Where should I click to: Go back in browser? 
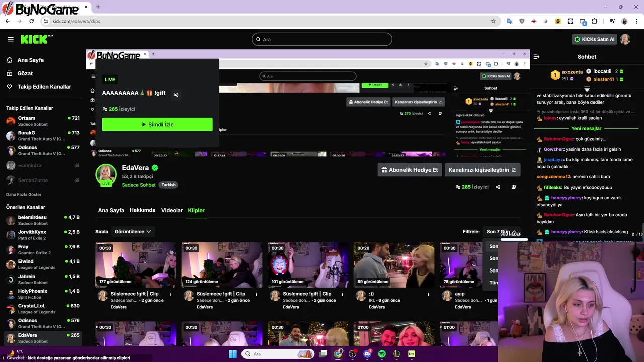click(7, 21)
